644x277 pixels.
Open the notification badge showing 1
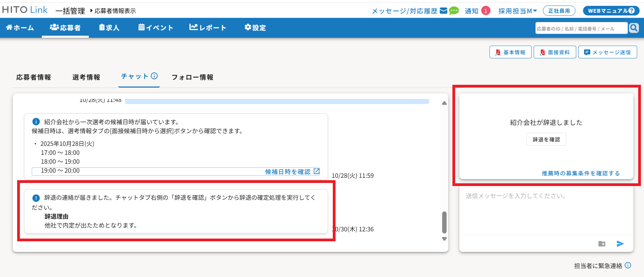[x=485, y=11]
